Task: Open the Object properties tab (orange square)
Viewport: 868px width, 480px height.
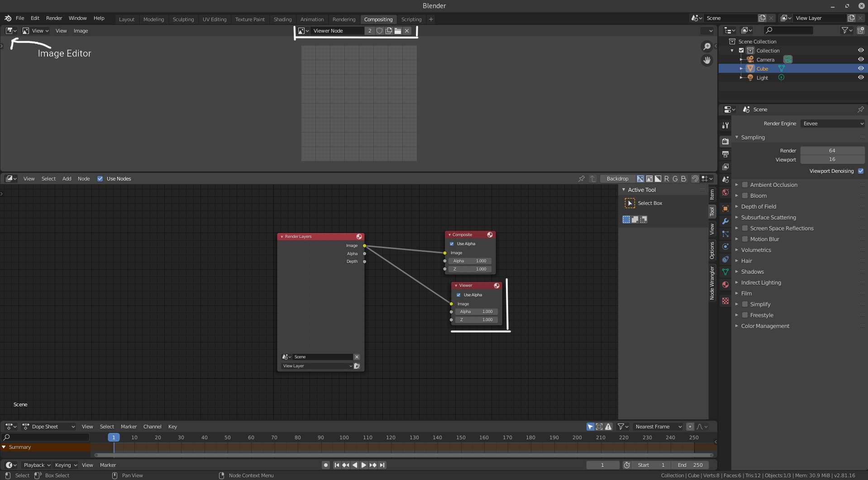Action: pos(725,209)
